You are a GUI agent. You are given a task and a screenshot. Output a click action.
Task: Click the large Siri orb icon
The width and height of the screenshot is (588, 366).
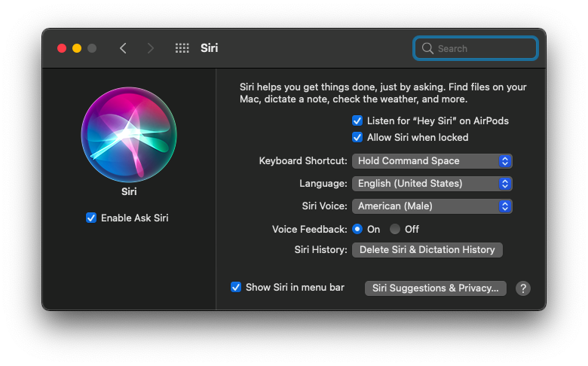129,135
